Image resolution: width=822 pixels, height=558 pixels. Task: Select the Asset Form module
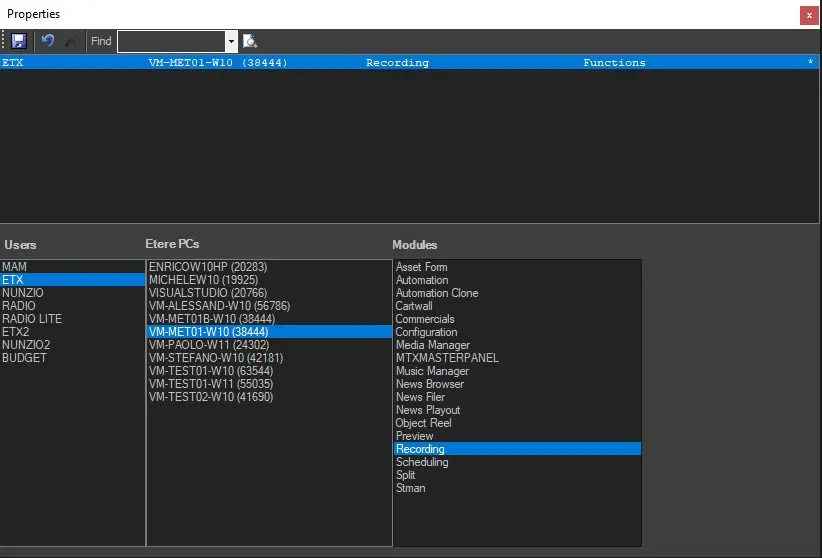tap(421, 267)
